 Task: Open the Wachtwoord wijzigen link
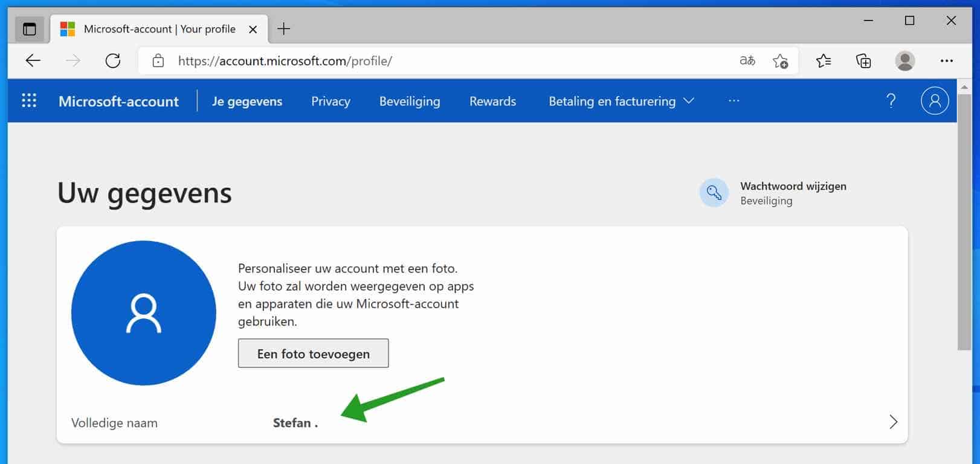(x=793, y=186)
